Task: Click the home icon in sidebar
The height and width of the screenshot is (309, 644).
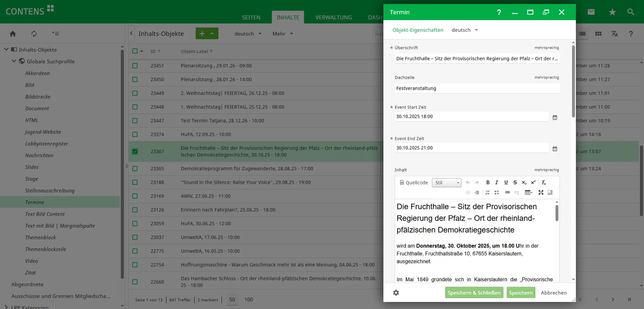Action: point(13,34)
